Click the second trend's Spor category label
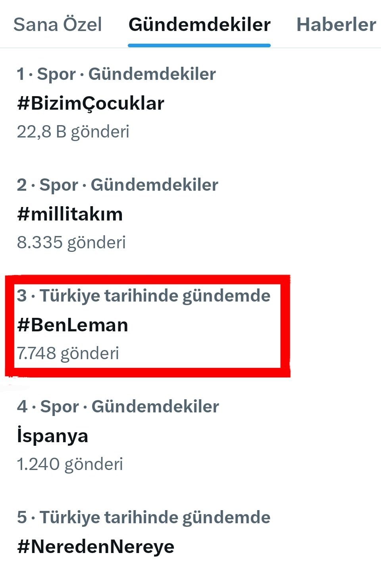This screenshot has height=588, width=381. (59, 185)
